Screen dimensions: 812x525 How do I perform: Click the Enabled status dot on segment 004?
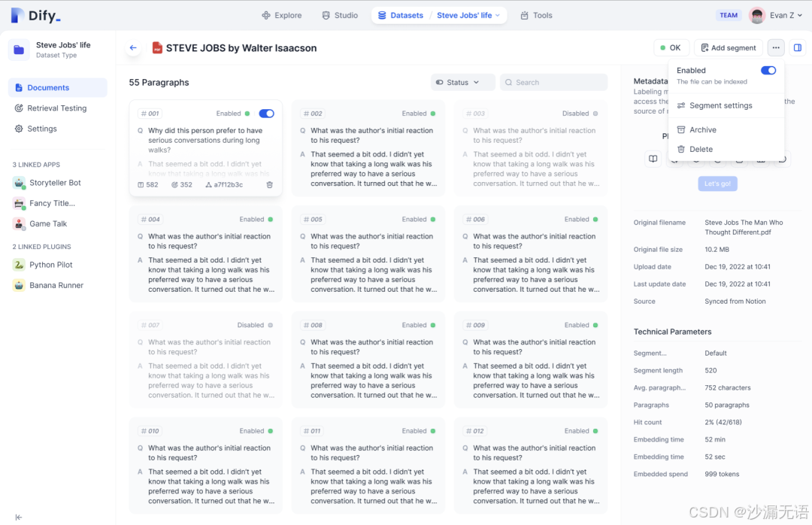point(271,219)
